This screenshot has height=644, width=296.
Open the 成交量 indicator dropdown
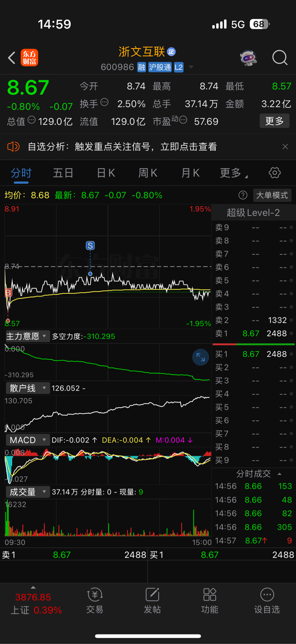pyautogui.click(x=27, y=492)
